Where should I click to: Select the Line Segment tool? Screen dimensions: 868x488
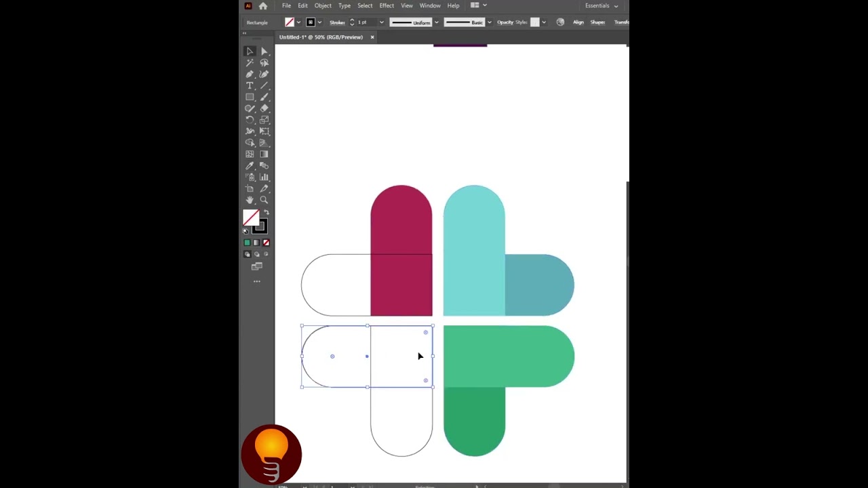pyautogui.click(x=264, y=85)
